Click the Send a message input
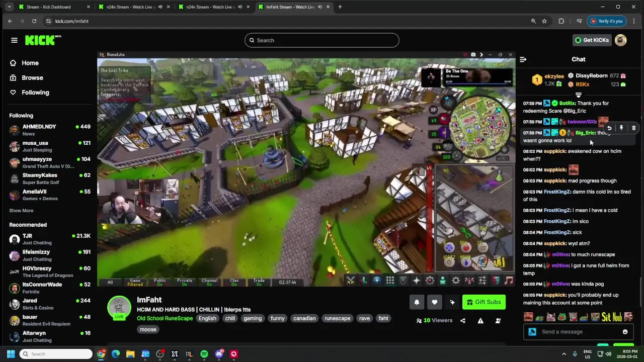This screenshot has height=362, width=644. point(579,332)
